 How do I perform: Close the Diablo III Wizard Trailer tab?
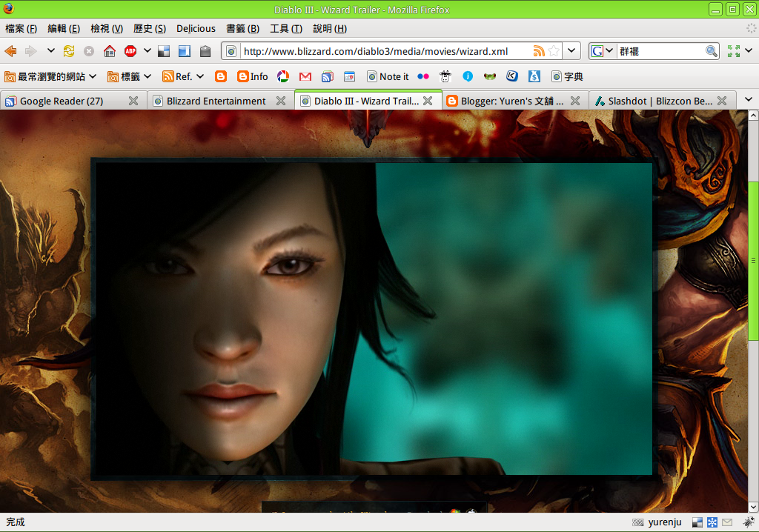point(428,101)
